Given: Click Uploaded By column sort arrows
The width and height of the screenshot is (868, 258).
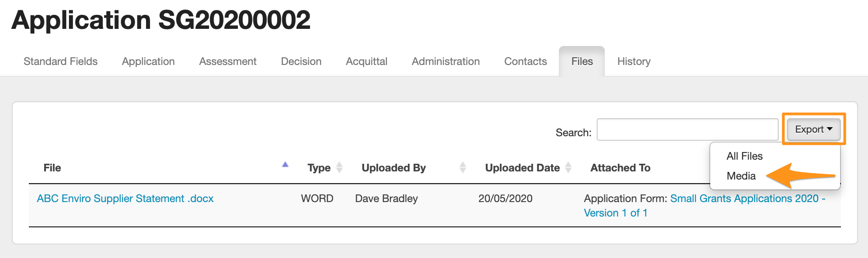Looking at the screenshot, I should coord(462,168).
